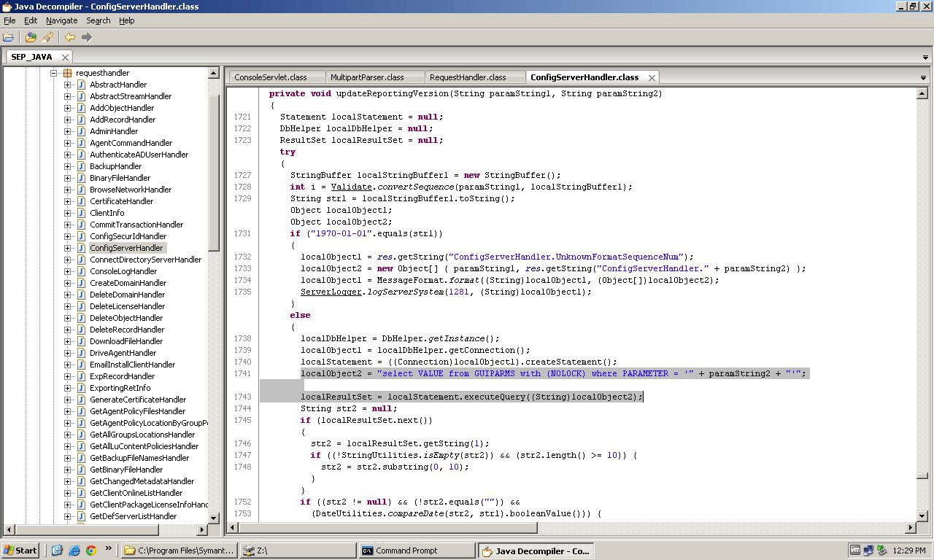Select GetDefServerListHandler in the tree
934x560 pixels.
click(x=133, y=516)
